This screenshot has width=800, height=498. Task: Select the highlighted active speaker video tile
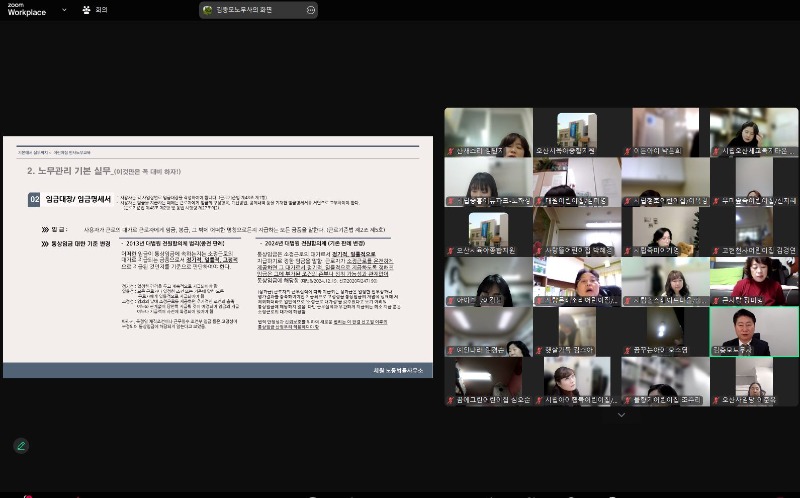point(754,331)
